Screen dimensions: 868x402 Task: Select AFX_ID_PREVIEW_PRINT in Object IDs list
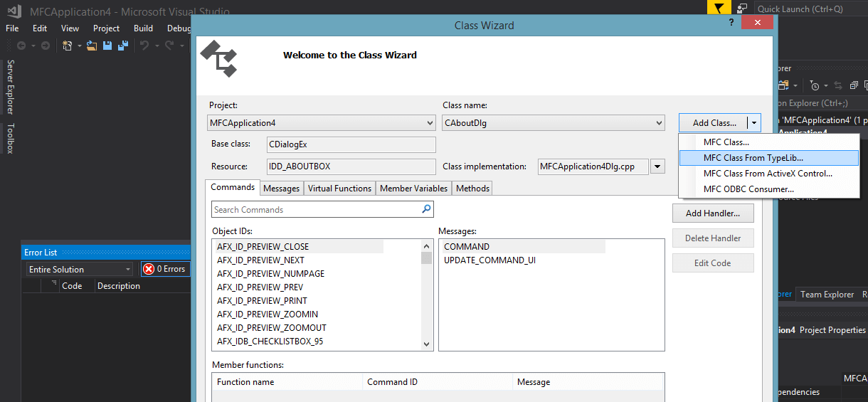point(262,301)
